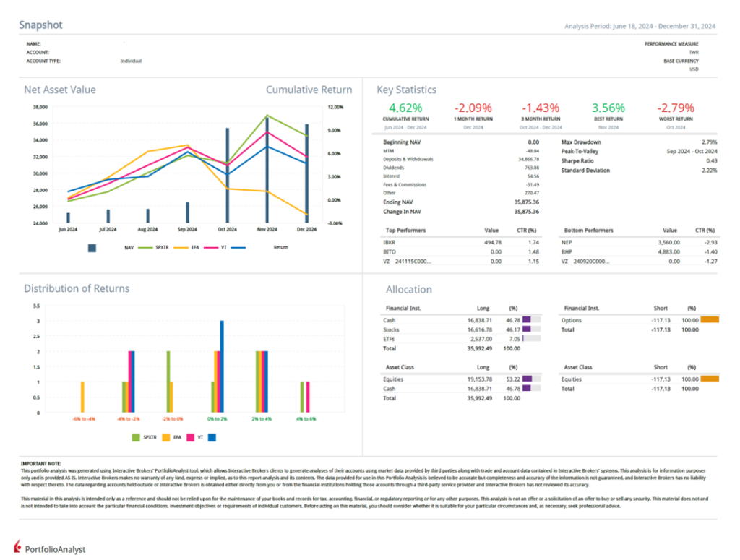Click the NAV legend square

point(92,248)
